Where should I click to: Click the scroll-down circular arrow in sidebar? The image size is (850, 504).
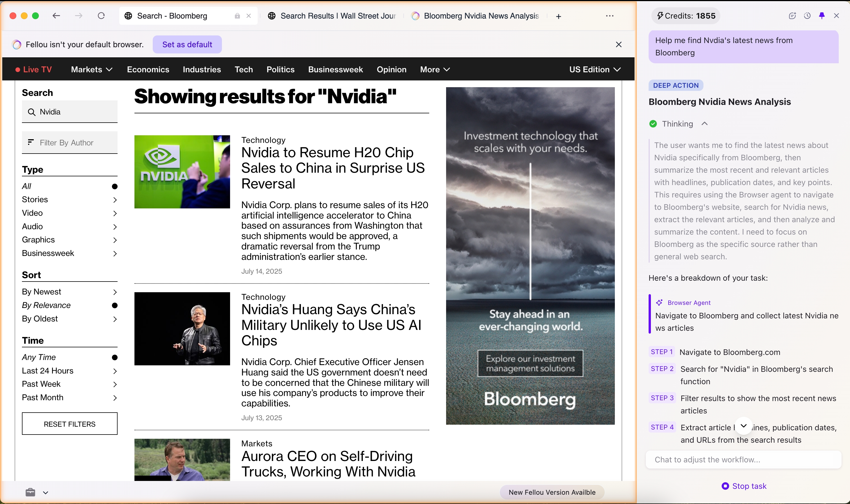pyautogui.click(x=744, y=426)
